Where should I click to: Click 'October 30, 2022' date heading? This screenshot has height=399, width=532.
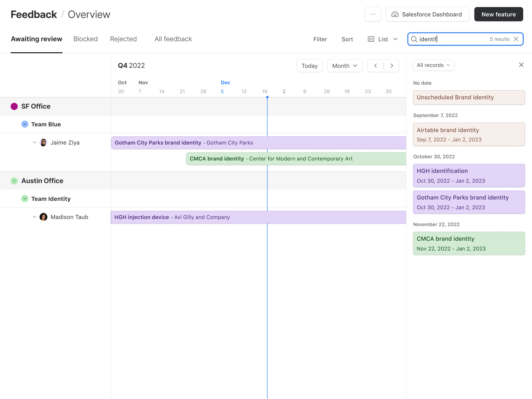(434, 156)
